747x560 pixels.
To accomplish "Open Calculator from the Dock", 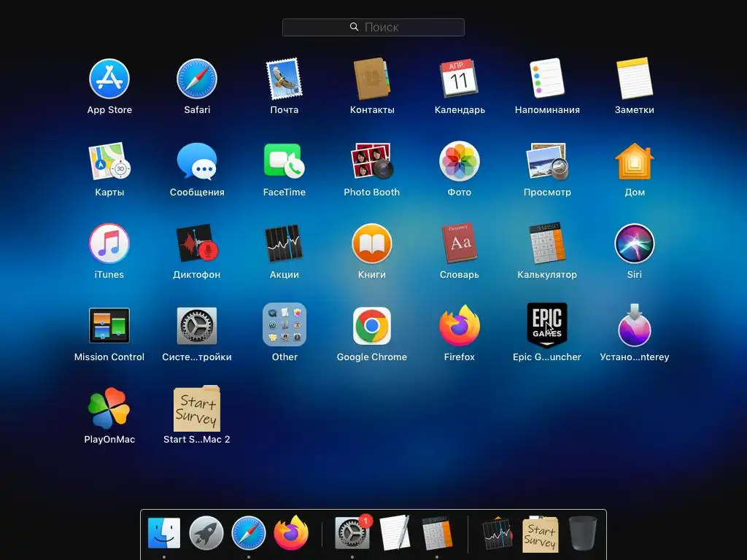I will (437, 533).
